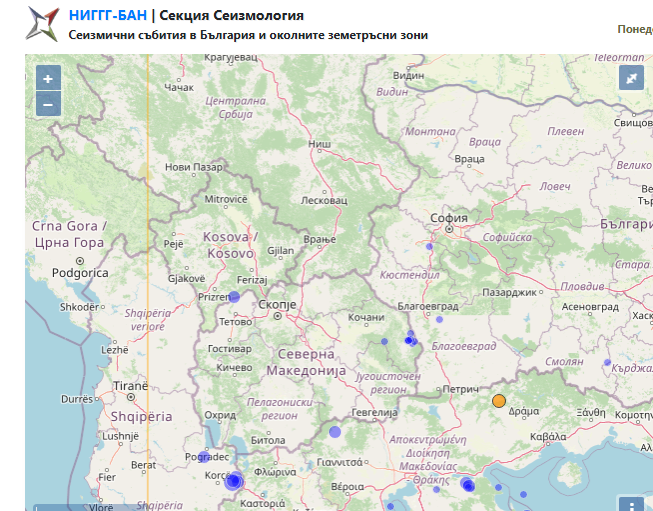Click the large blue marker east of Гевгелија
This screenshot has height=511, width=653.
click(335, 432)
